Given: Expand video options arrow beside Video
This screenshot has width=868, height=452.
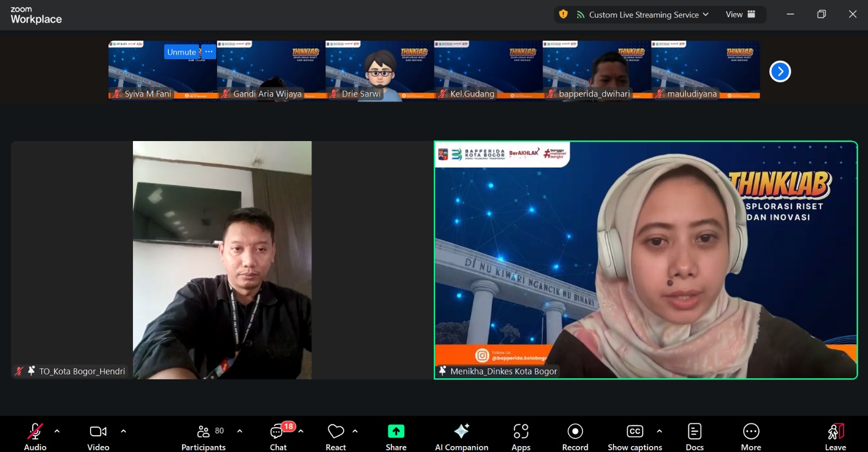Looking at the screenshot, I should pyautogui.click(x=123, y=431).
